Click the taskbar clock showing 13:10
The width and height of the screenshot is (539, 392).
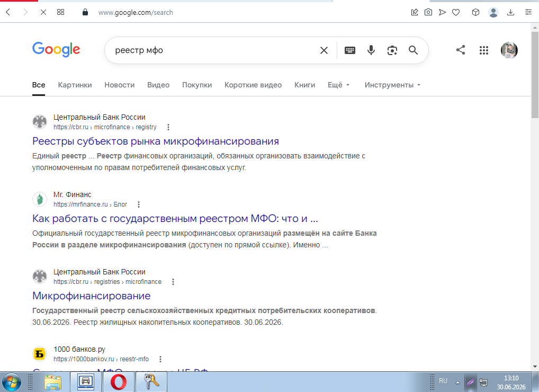(511, 382)
